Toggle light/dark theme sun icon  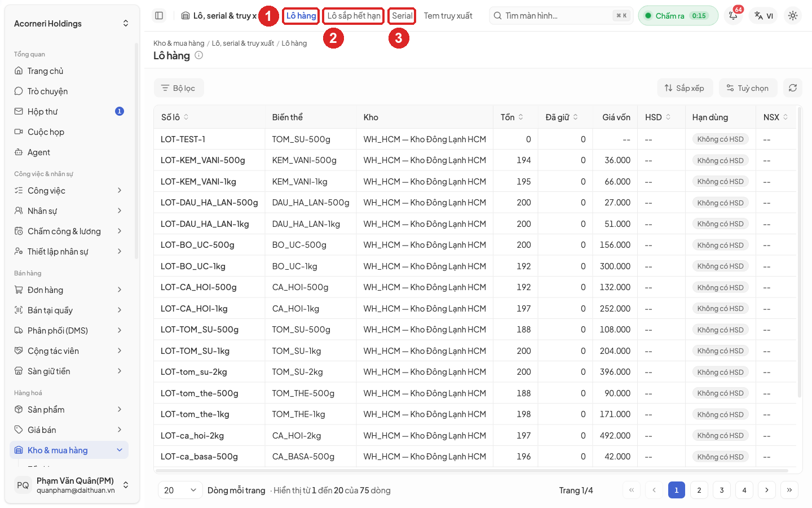tap(793, 16)
